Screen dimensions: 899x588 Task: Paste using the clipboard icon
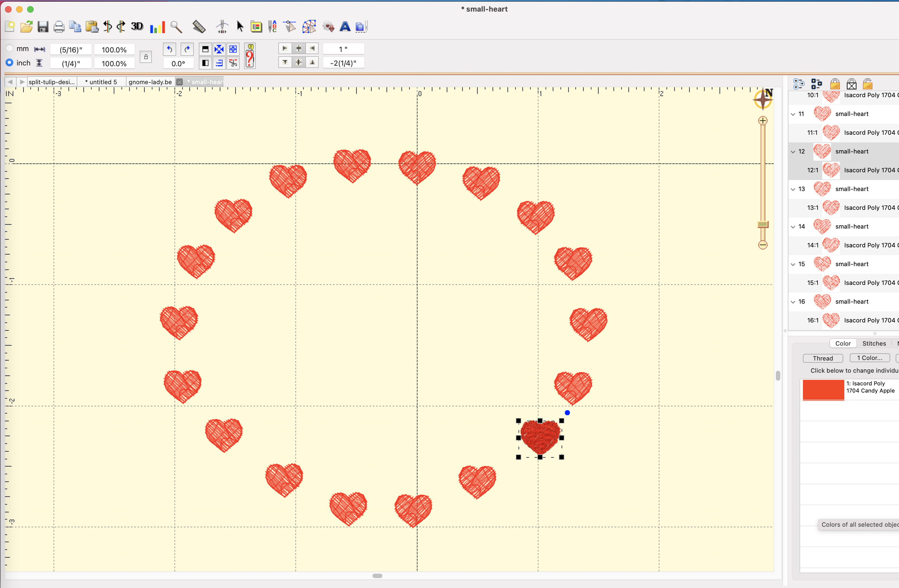92,27
